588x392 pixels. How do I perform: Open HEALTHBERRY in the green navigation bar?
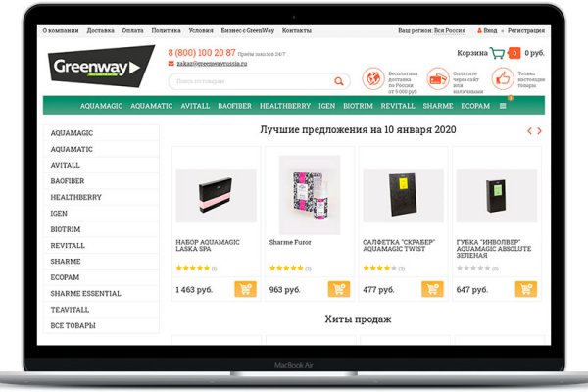285,106
